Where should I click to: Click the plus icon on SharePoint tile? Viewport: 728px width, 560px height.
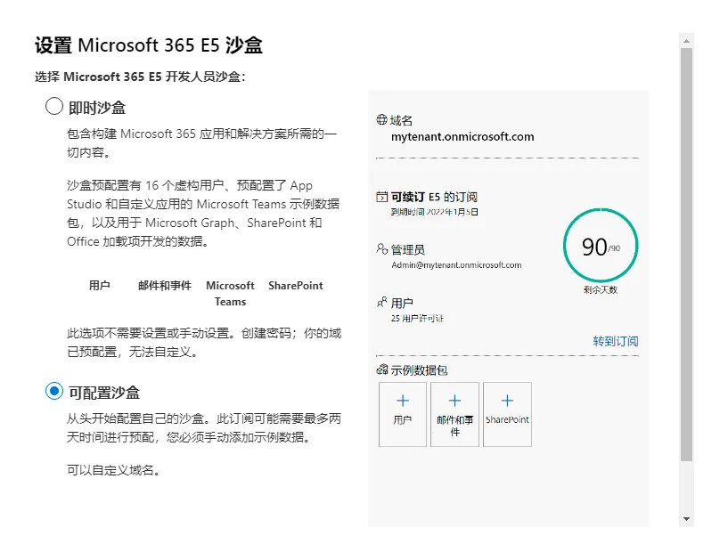point(507,402)
